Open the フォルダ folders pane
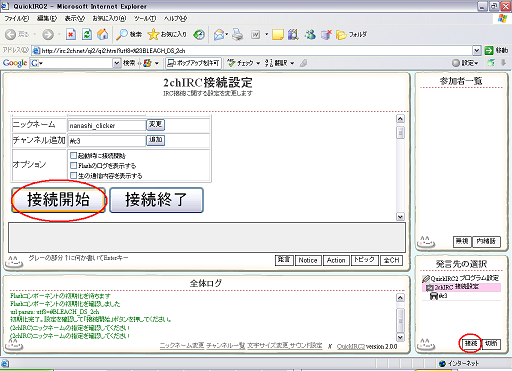The image size is (512, 371). (x=351, y=35)
